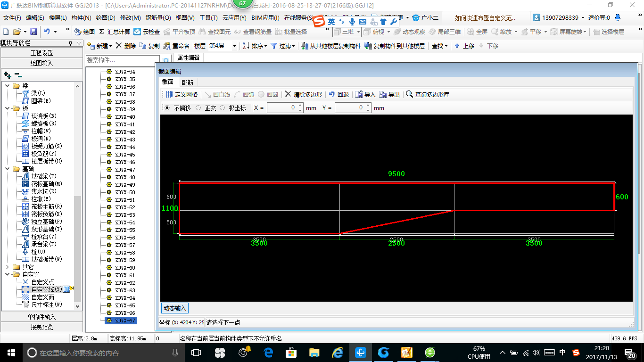Move component up with 上移

(x=464, y=46)
